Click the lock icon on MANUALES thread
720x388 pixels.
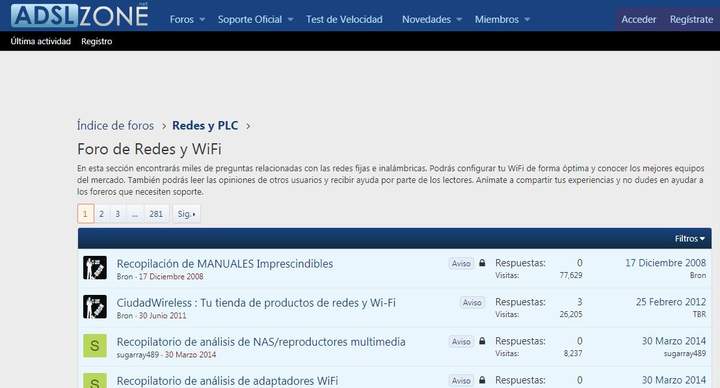[482, 263]
